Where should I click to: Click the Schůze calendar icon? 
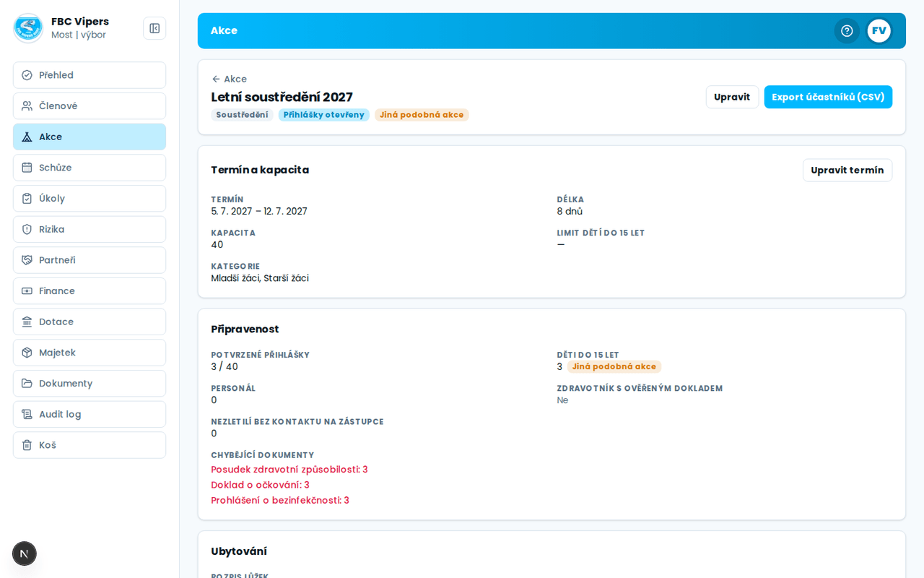click(x=27, y=168)
